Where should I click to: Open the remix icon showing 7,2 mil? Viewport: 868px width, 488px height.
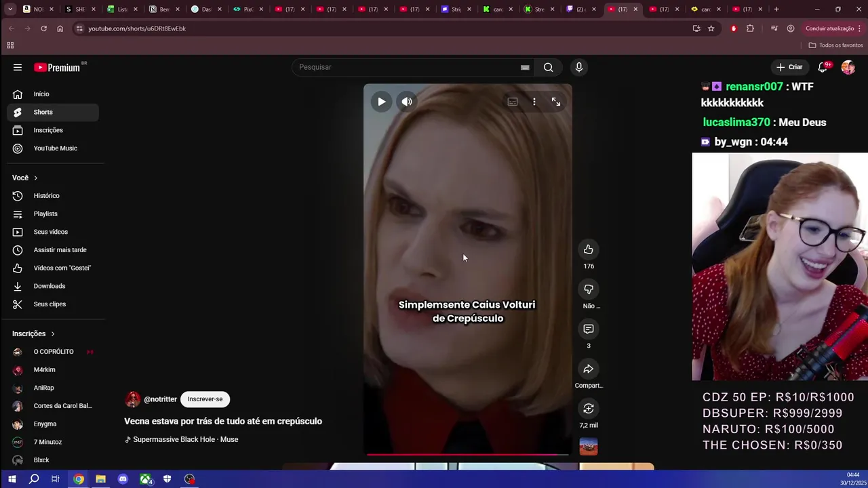589,409
